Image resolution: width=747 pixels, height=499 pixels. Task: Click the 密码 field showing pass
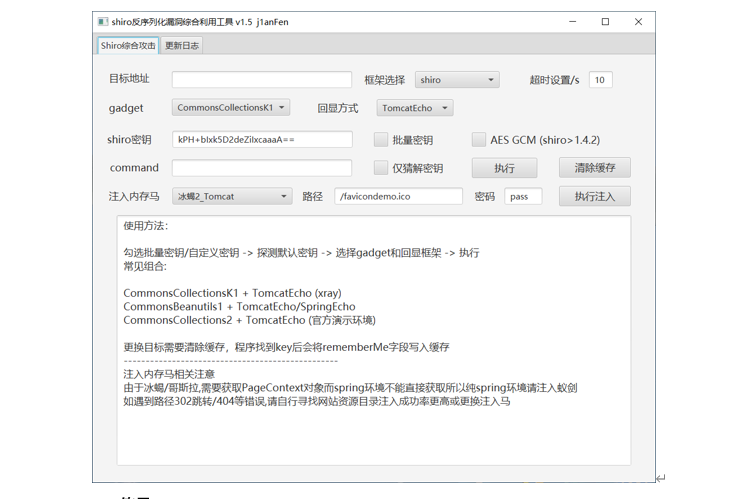tap(523, 196)
